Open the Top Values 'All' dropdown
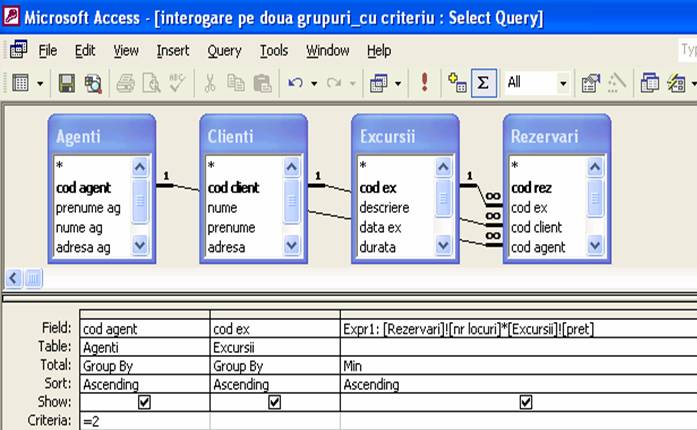Viewport: 697px width, 430px height. click(562, 84)
